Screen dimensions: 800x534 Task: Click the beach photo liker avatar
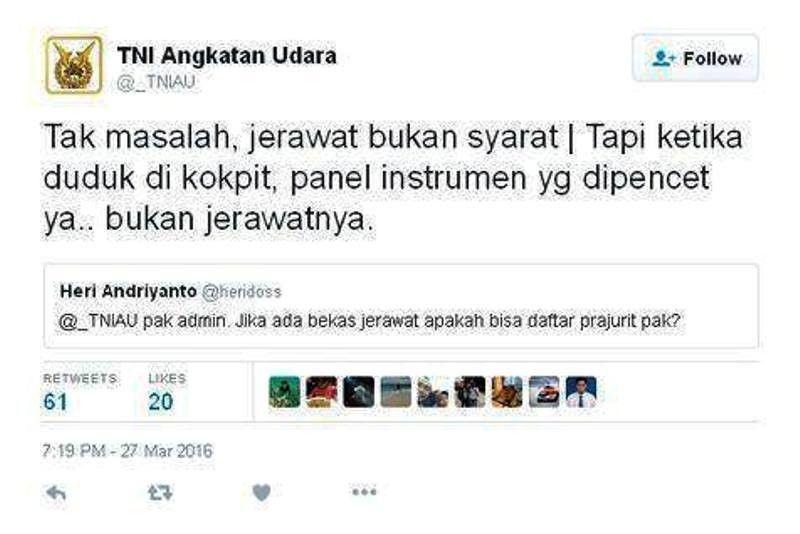click(396, 392)
